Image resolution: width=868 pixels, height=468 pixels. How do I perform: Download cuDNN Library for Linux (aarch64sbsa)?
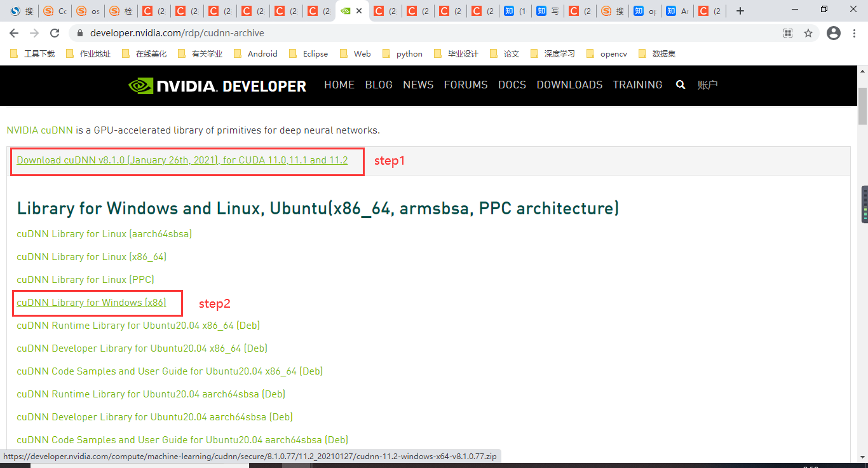[x=104, y=234]
